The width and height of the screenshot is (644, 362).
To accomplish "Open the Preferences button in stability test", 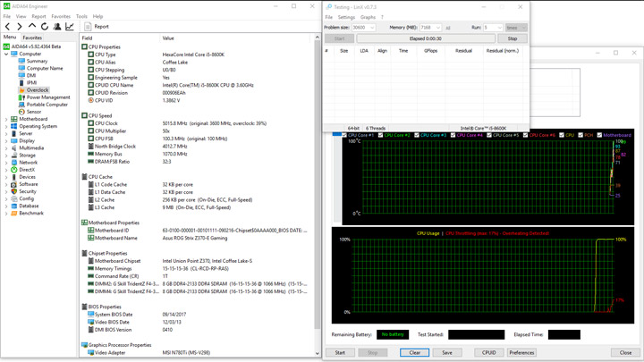I will [x=521, y=352].
